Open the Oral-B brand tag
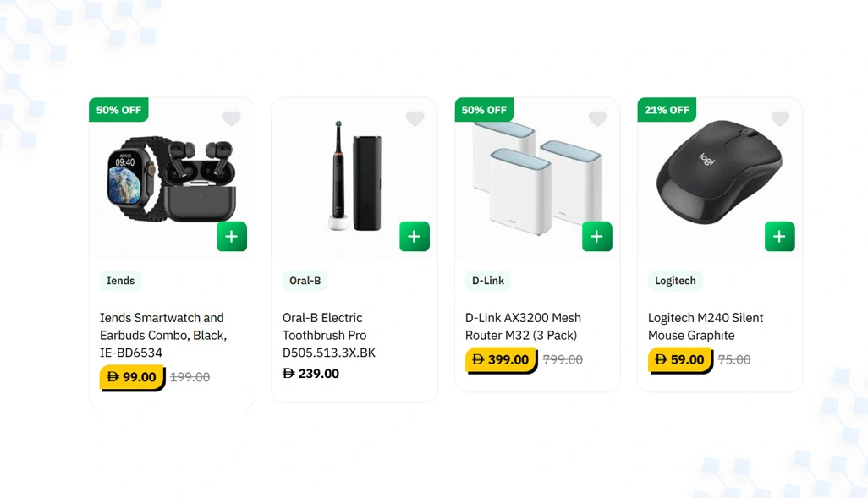Screen dimensions: 868x498 point(305,281)
